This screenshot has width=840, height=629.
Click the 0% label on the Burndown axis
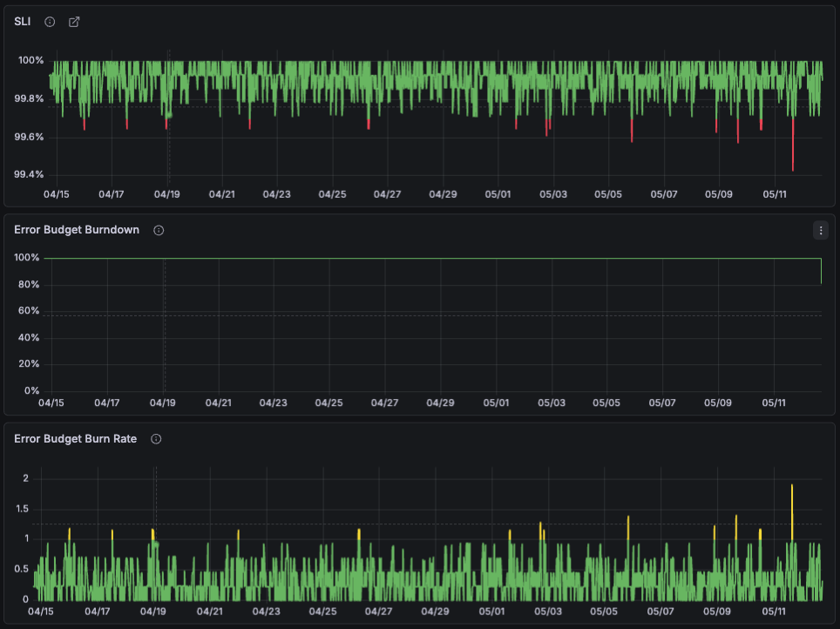tap(31, 390)
